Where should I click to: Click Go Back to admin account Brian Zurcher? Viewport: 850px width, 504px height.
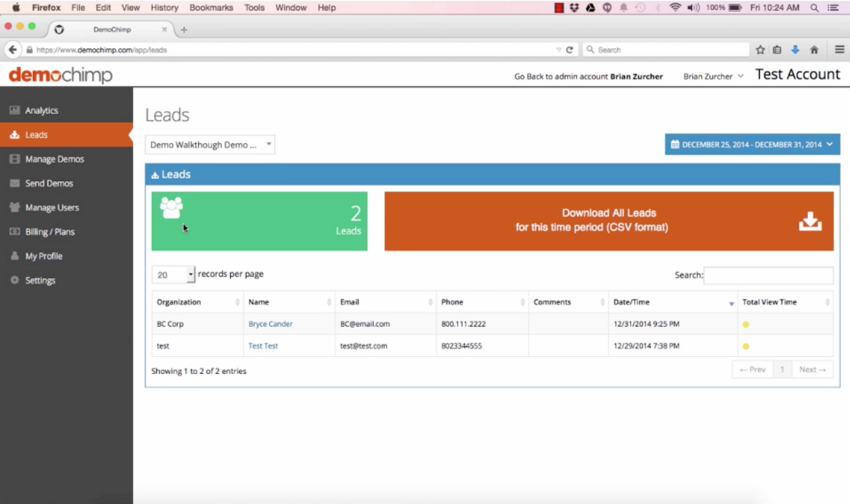(x=588, y=76)
